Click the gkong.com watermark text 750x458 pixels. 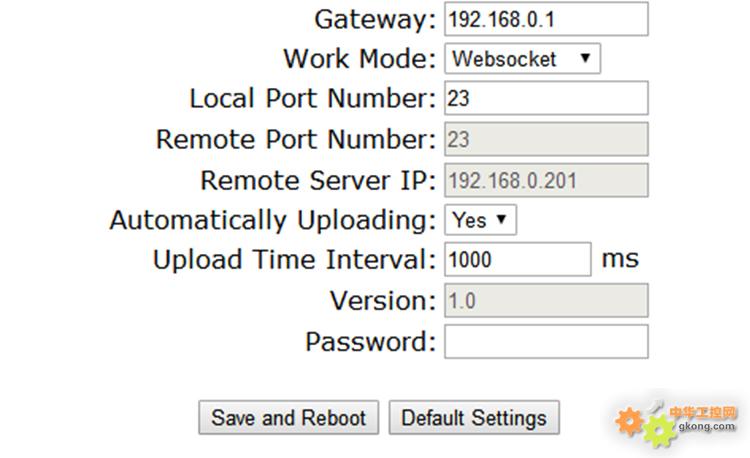pyautogui.click(x=706, y=426)
